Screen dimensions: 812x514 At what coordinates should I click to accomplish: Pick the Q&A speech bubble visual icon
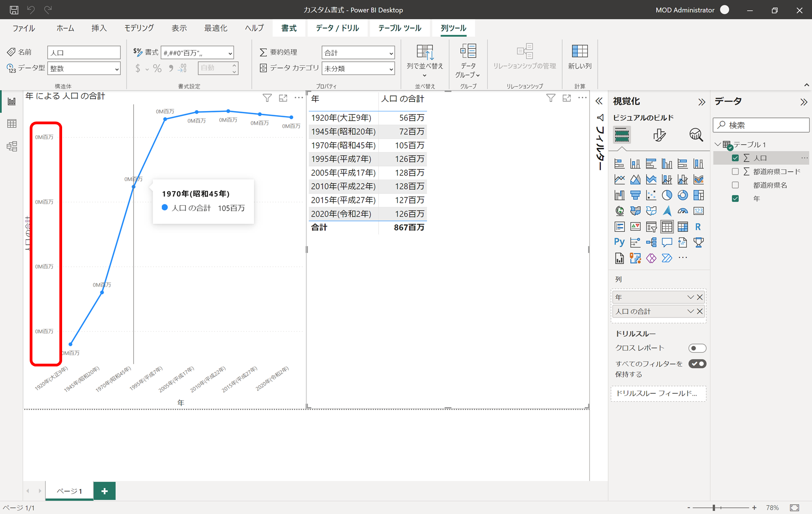click(x=667, y=242)
